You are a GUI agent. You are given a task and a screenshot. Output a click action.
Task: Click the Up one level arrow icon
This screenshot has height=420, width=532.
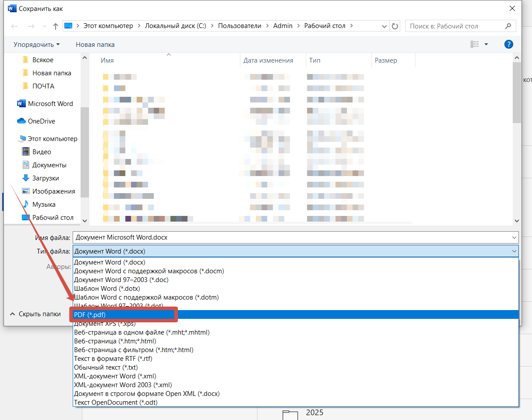55,26
